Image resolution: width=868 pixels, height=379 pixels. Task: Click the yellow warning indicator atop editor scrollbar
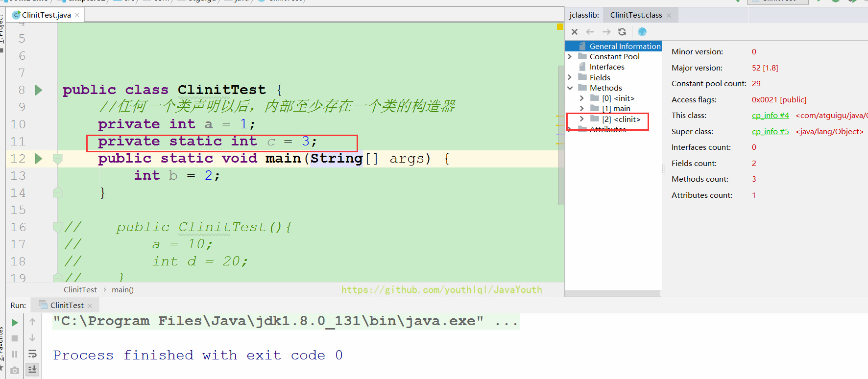pos(560,27)
